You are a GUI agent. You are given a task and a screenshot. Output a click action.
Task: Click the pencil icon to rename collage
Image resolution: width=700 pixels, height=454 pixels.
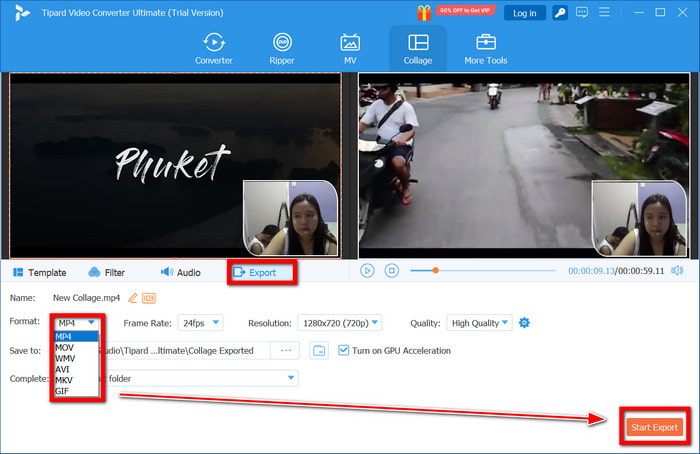click(133, 298)
